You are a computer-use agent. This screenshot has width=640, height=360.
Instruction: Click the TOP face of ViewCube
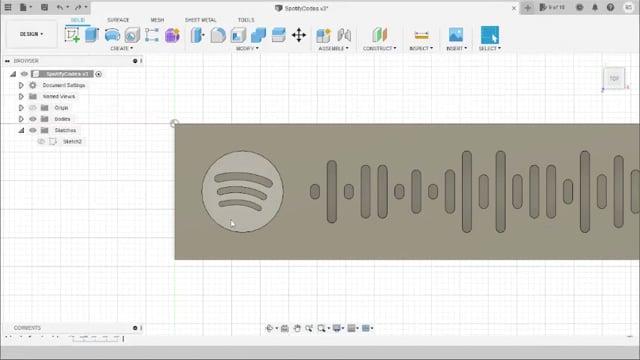(x=614, y=78)
